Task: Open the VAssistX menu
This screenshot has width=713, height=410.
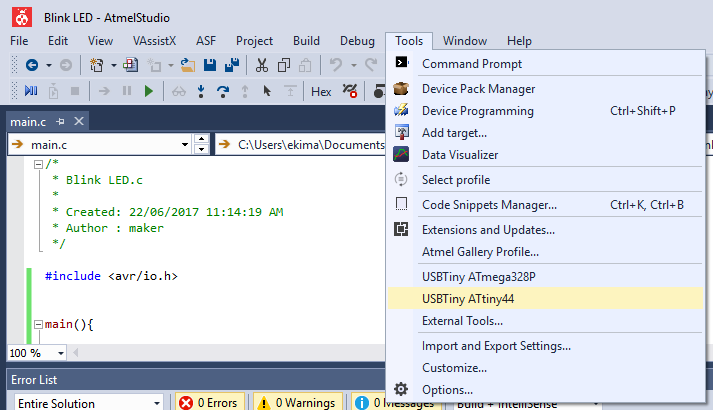Action: (x=154, y=41)
